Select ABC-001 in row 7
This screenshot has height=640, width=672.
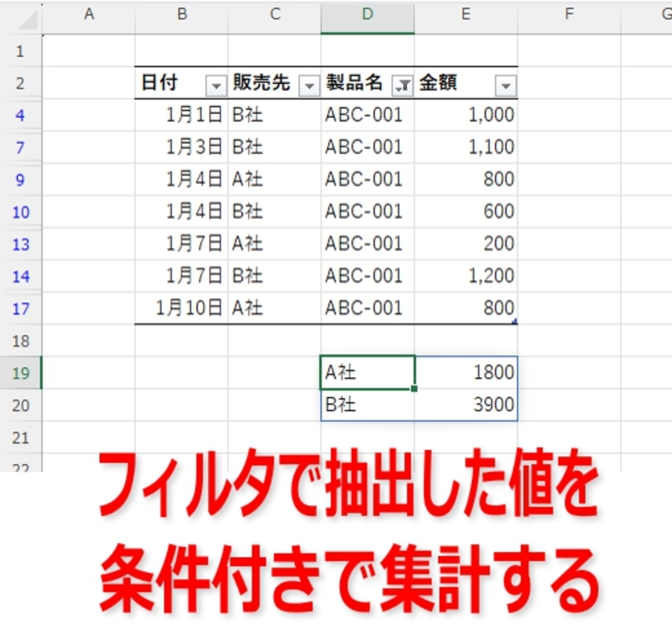point(368,147)
